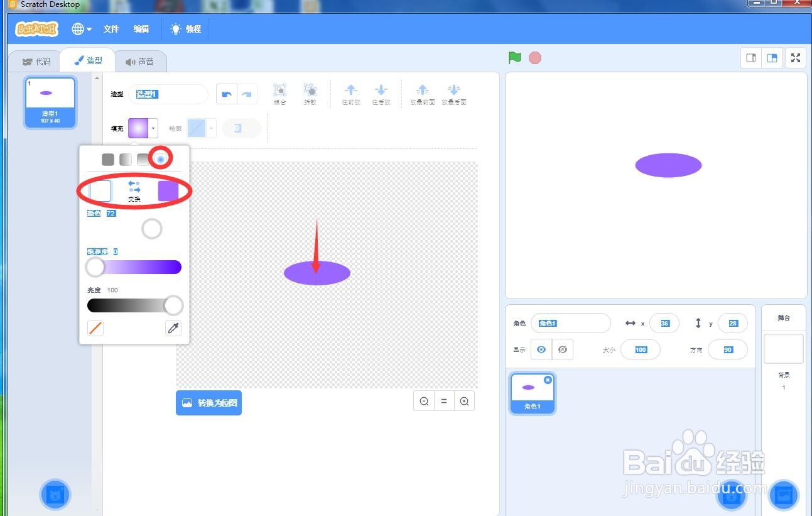Select the white gradient color swatch

click(100, 190)
